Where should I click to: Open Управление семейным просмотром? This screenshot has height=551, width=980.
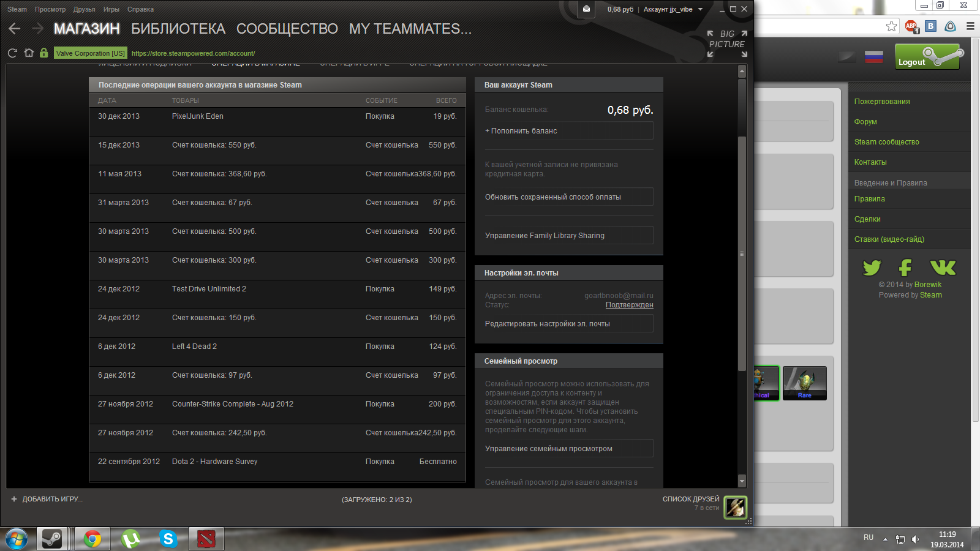coord(569,449)
